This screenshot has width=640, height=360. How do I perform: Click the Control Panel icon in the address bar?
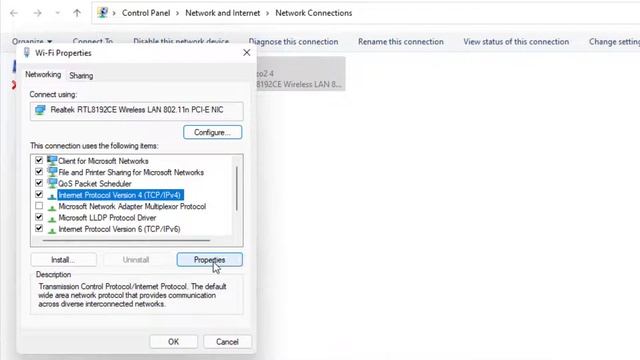[102, 13]
